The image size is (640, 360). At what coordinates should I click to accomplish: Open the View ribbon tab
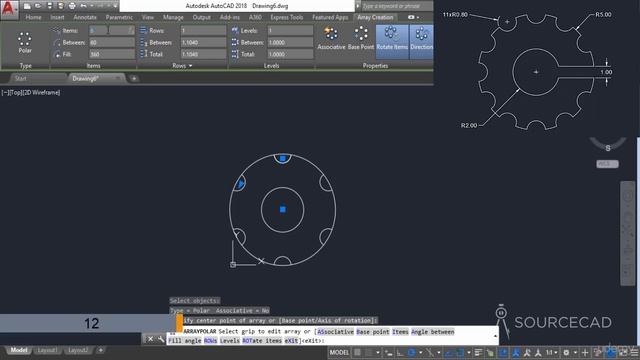coord(148,17)
